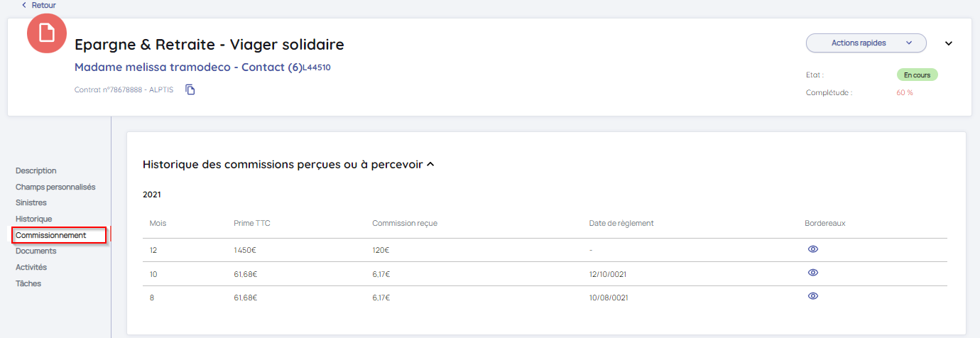980x338 pixels.
Task: Open the Description section
Action: click(36, 170)
